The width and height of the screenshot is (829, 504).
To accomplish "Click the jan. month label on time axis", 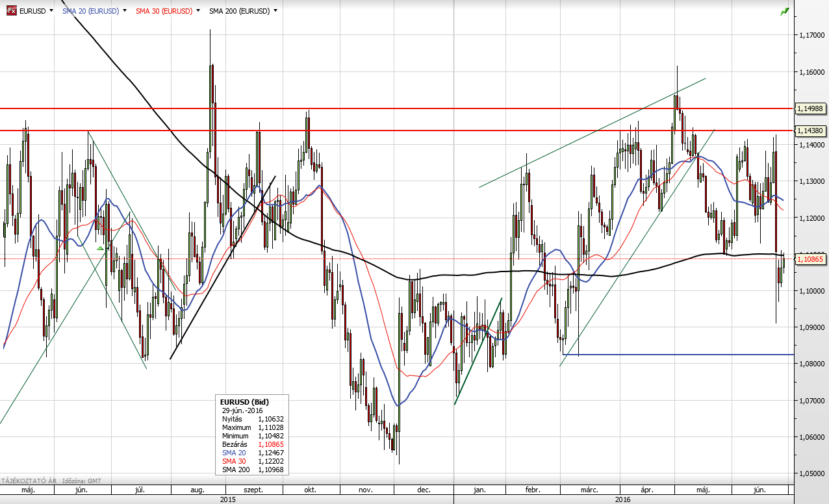I will tap(479, 490).
